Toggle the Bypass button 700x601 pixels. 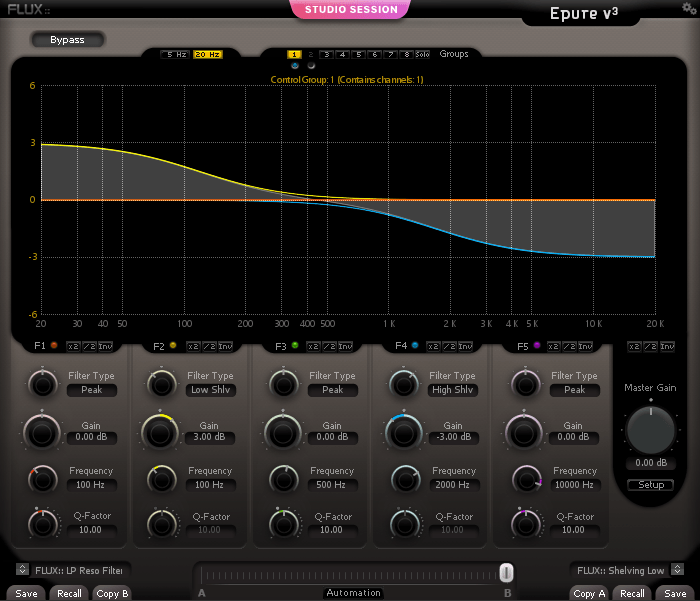pyautogui.click(x=67, y=40)
